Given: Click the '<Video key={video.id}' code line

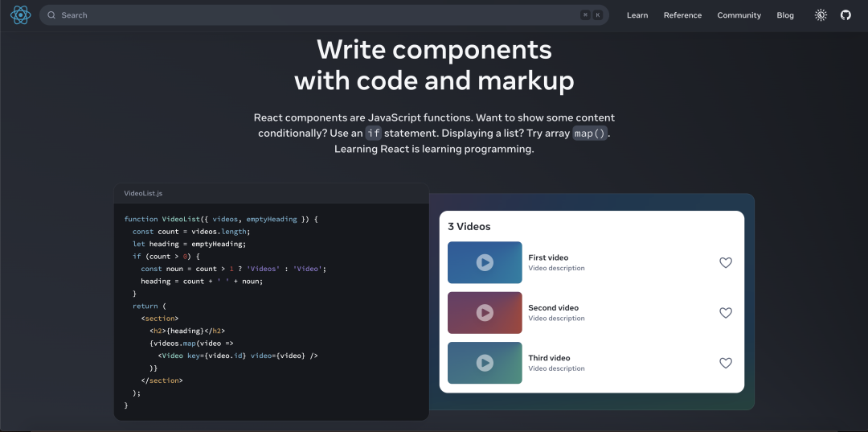Looking at the screenshot, I should point(237,356).
